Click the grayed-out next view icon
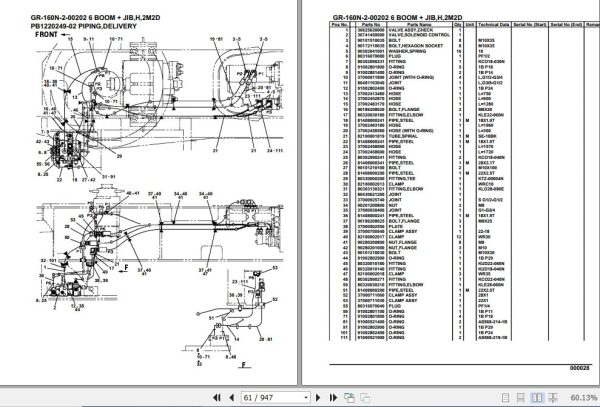600x407 pixels. point(365,398)
